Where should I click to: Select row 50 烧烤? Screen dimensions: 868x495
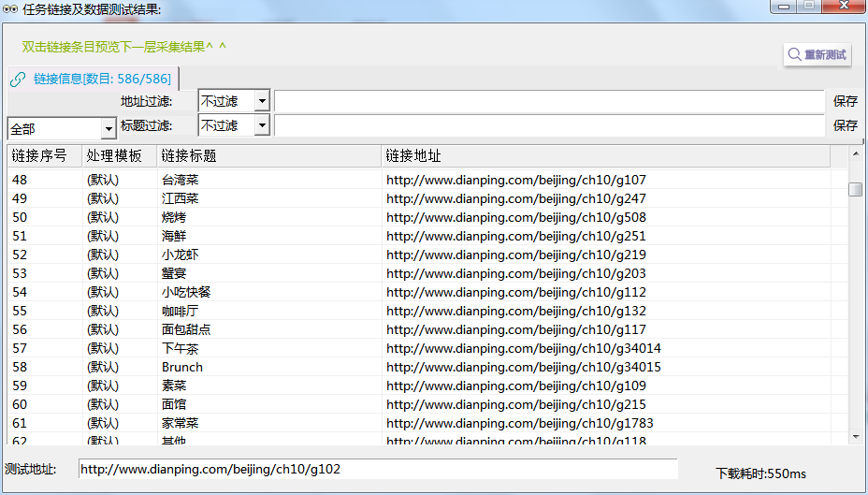pos(427,217)
